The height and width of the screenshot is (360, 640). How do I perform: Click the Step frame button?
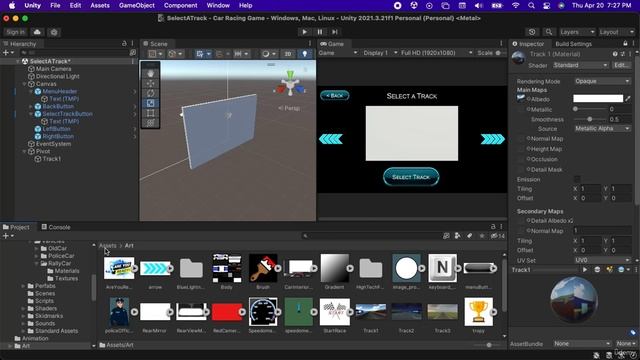click(x=335, y=32)
